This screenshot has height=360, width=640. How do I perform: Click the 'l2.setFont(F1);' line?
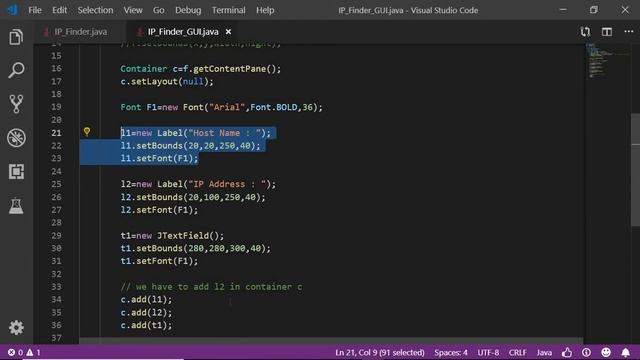159,210
